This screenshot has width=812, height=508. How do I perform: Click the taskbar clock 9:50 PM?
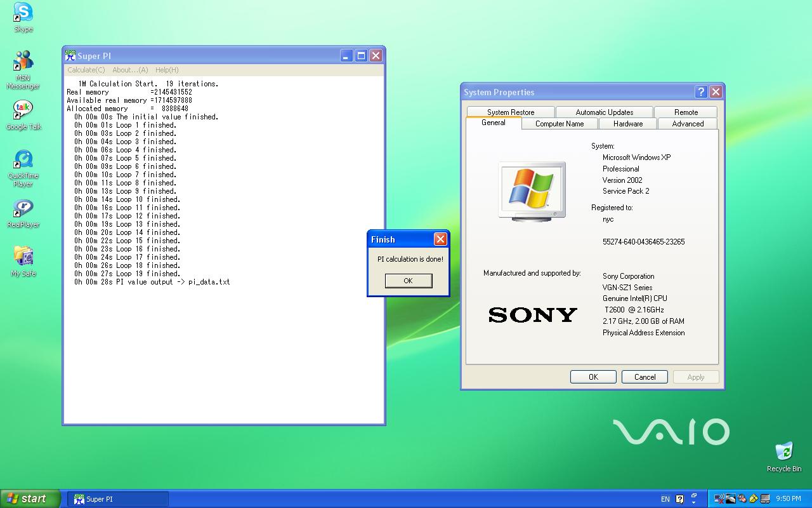click(x=789, y=499)
